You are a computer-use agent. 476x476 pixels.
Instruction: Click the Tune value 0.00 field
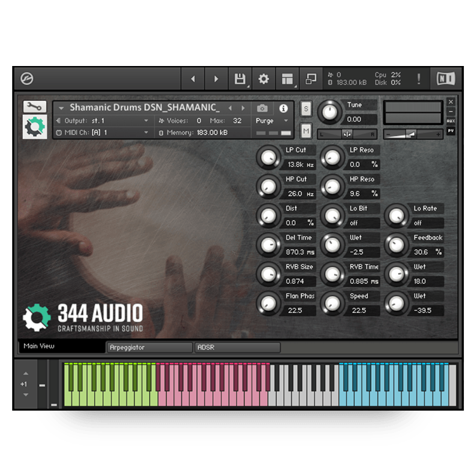click(360, 119)
